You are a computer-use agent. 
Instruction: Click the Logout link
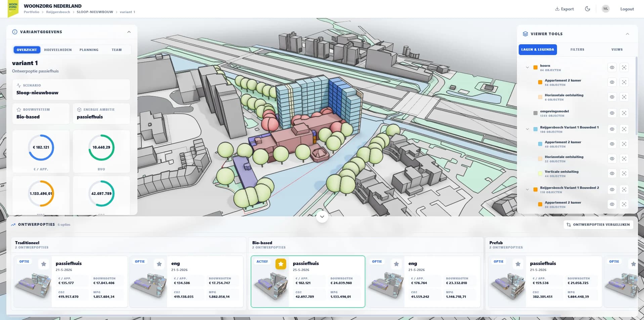tap(627, 9)
